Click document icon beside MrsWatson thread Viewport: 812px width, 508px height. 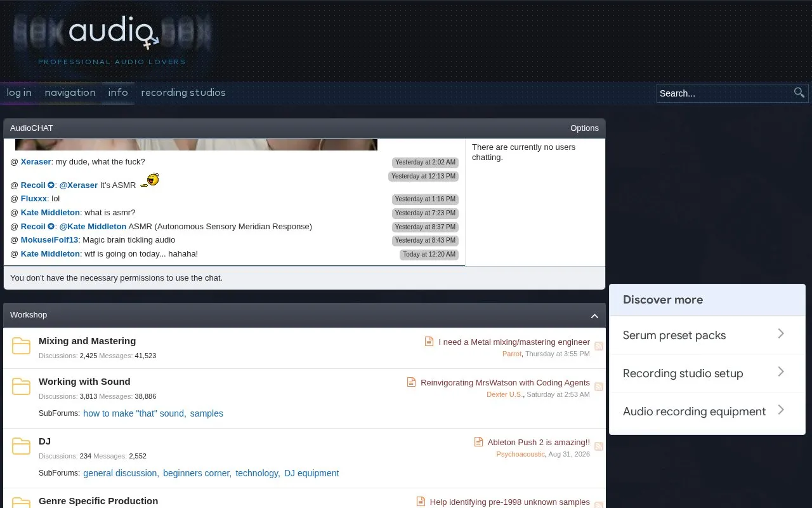point(412,382)
